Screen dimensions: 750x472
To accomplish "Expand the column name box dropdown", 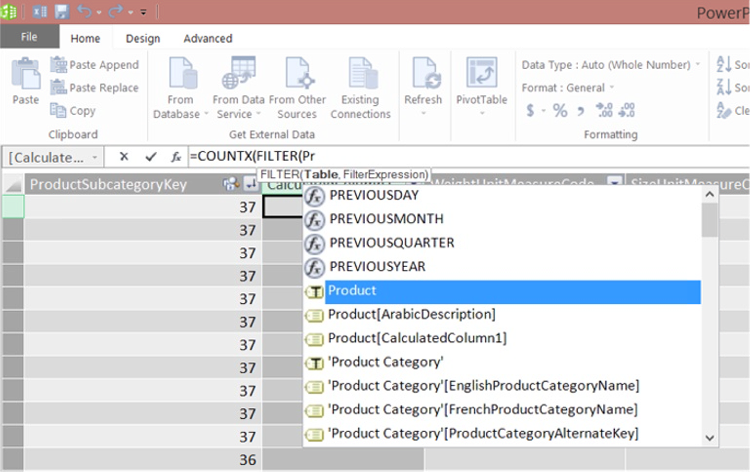I will 94,157.
